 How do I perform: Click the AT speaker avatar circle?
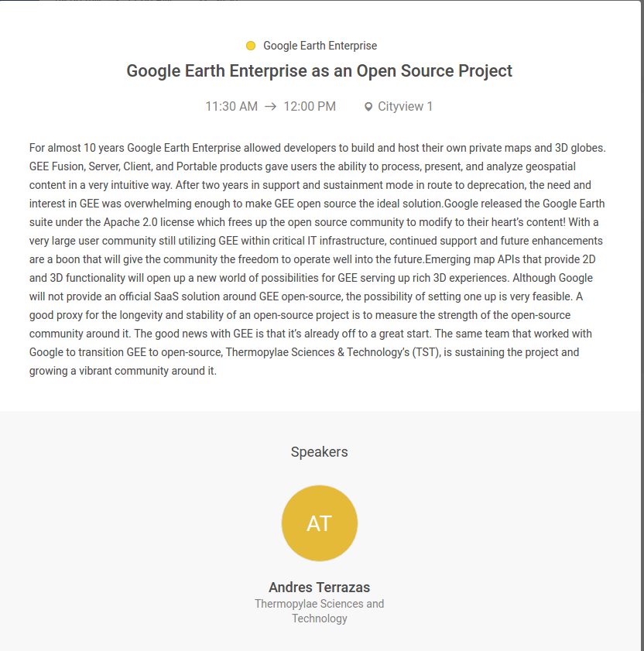[x=320, y=523]
